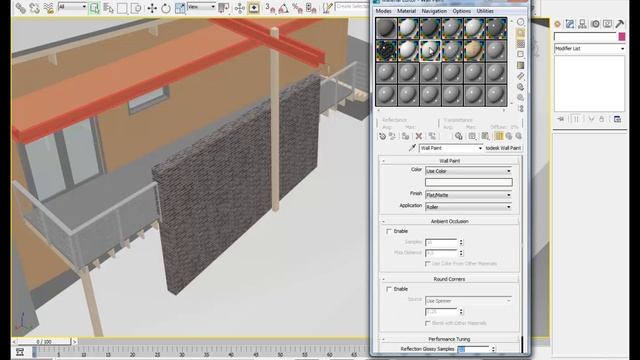Click Select and Manipulate icon

(x=240, y=8)
